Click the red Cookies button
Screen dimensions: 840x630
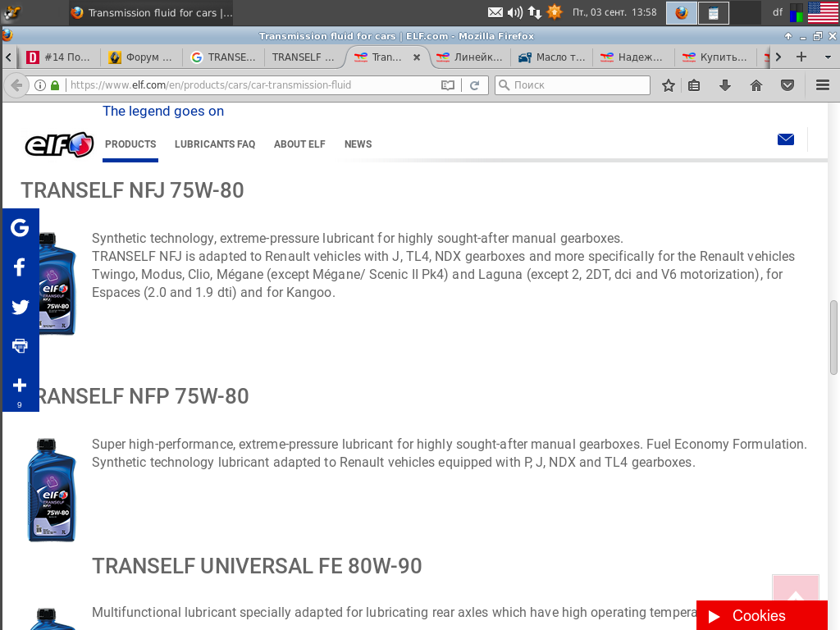[762, 615]
